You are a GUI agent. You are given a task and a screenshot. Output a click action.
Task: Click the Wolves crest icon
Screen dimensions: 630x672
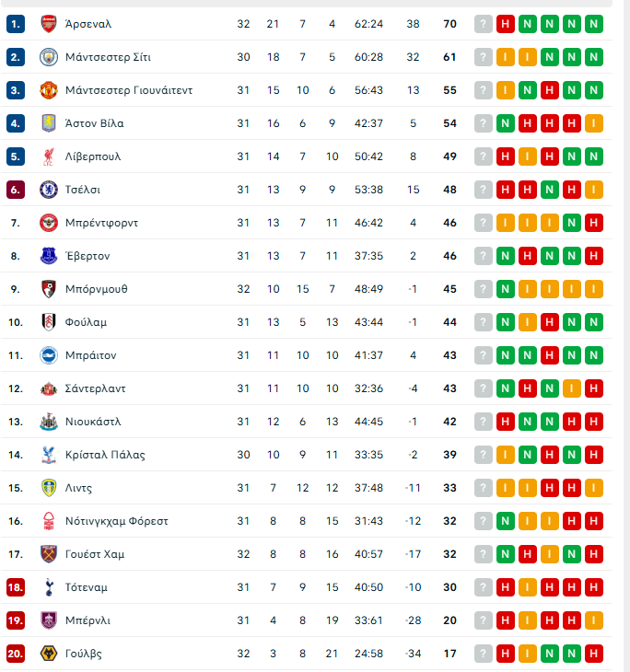[49, 654]
